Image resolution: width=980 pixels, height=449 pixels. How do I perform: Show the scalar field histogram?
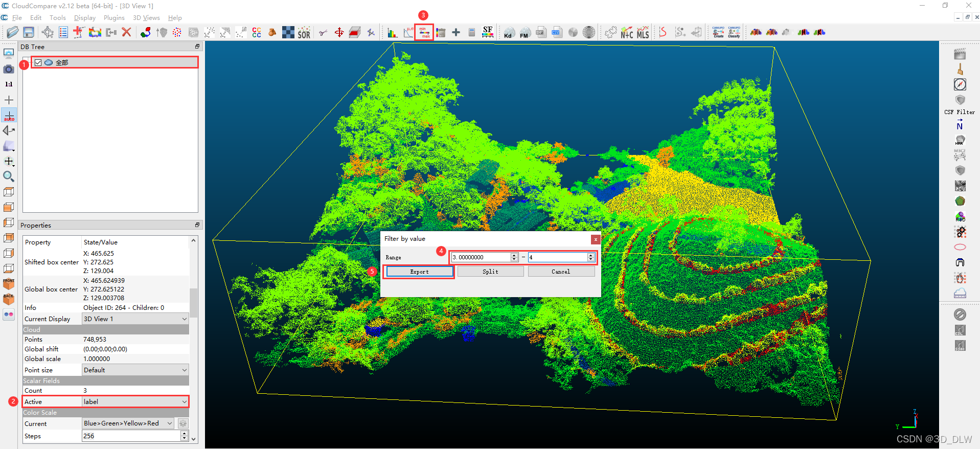tap(392, 33)
